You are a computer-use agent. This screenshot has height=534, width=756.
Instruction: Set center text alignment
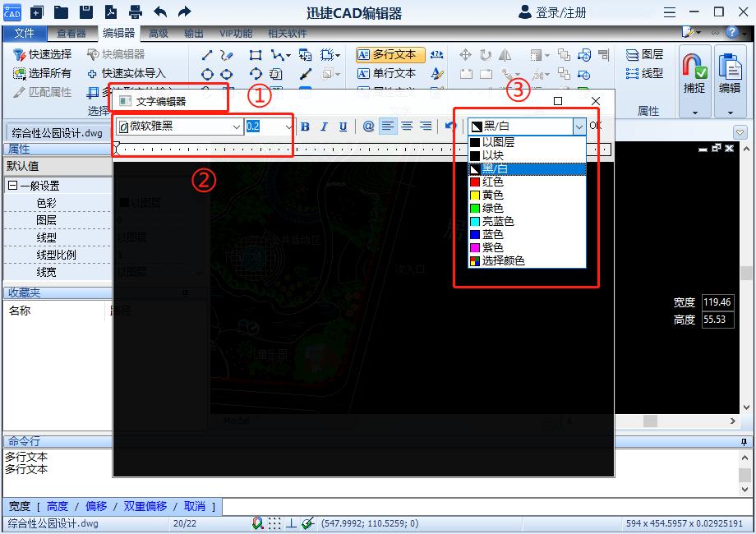click(407, 127)
